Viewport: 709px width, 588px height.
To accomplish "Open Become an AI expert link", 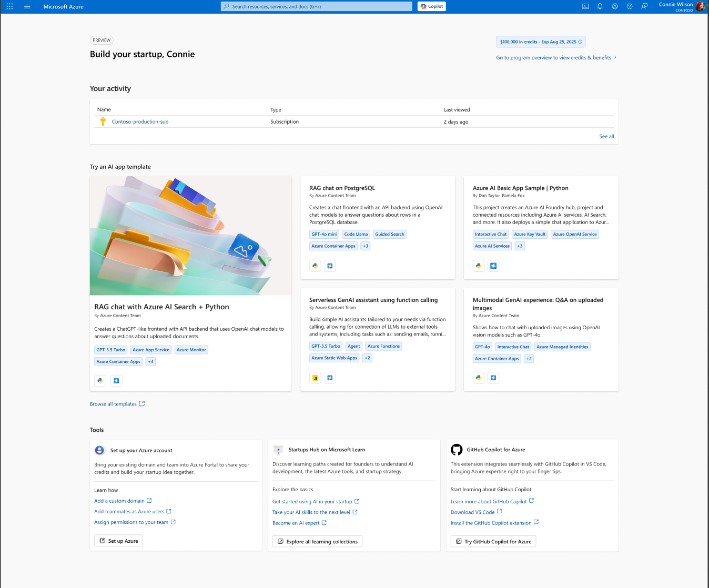I will (299, 523).
